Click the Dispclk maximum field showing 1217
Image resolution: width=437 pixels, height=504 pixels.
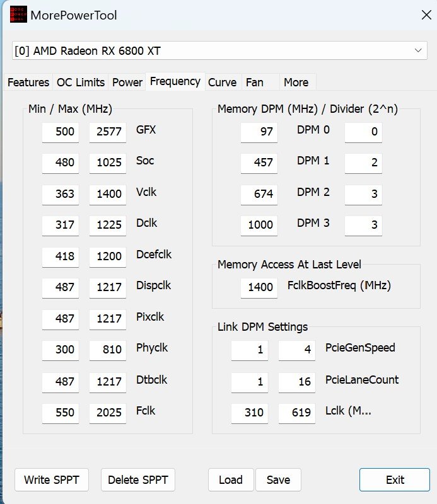coord(108,287)
